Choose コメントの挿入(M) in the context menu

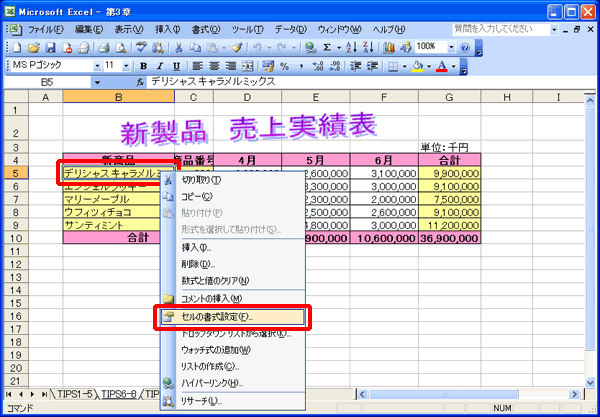(233, 299)
